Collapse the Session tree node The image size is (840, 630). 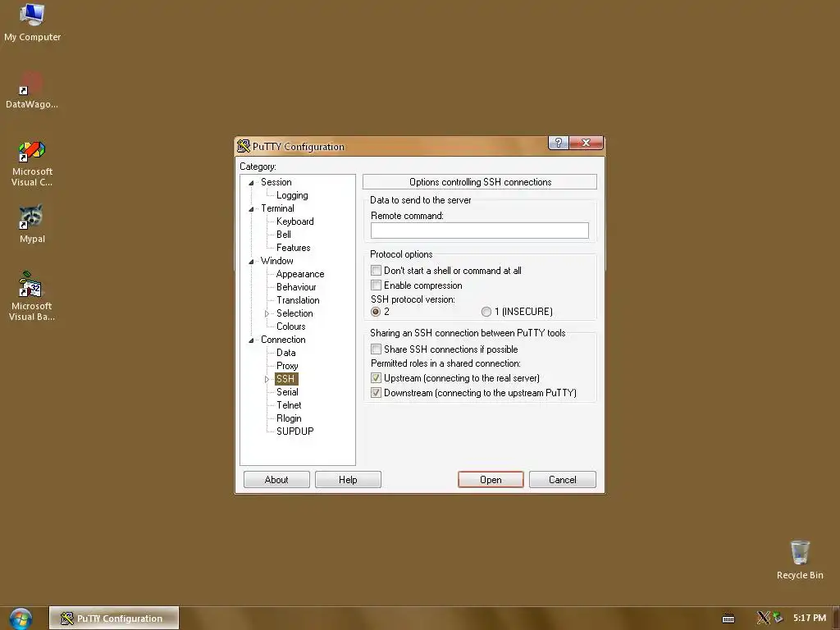pos(251,183)
